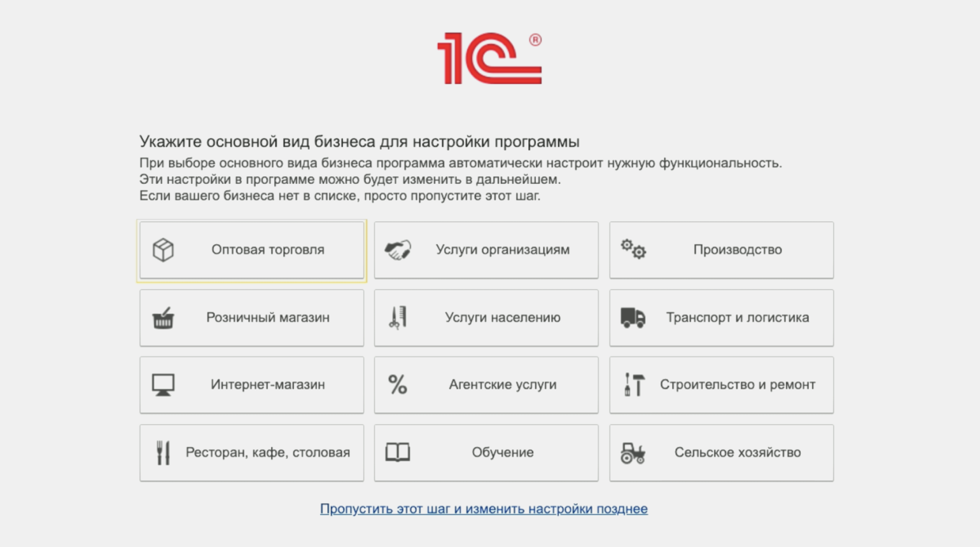The height and width of the screenshot is (547, 980).
Task: Choose Оптовая торговля business type
Action: [x=252, y=250]
